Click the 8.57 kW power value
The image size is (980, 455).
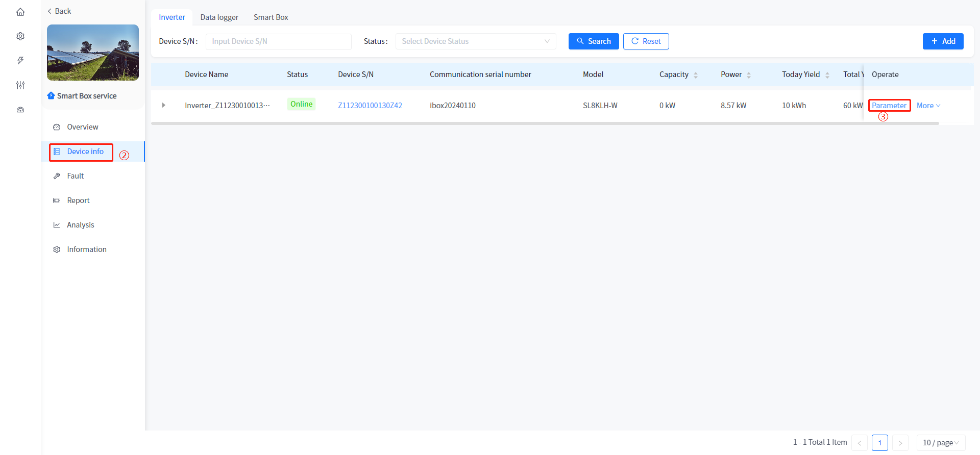[733, 106]
